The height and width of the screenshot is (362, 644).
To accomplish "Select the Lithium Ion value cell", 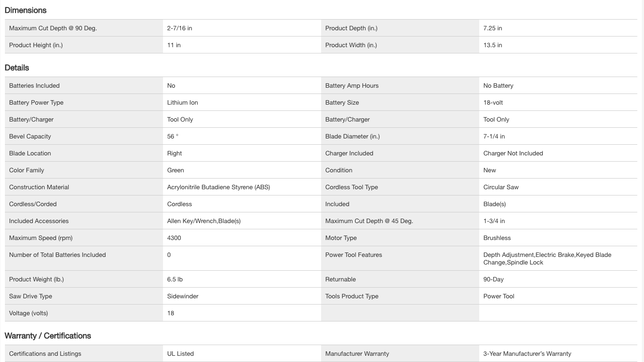I will pos(183,102).
